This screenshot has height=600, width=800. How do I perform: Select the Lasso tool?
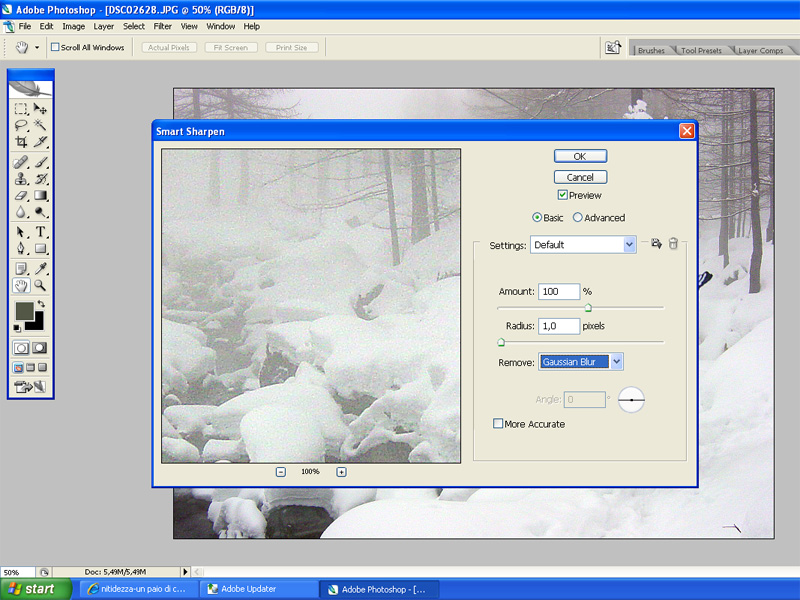(x=21, y=125)
